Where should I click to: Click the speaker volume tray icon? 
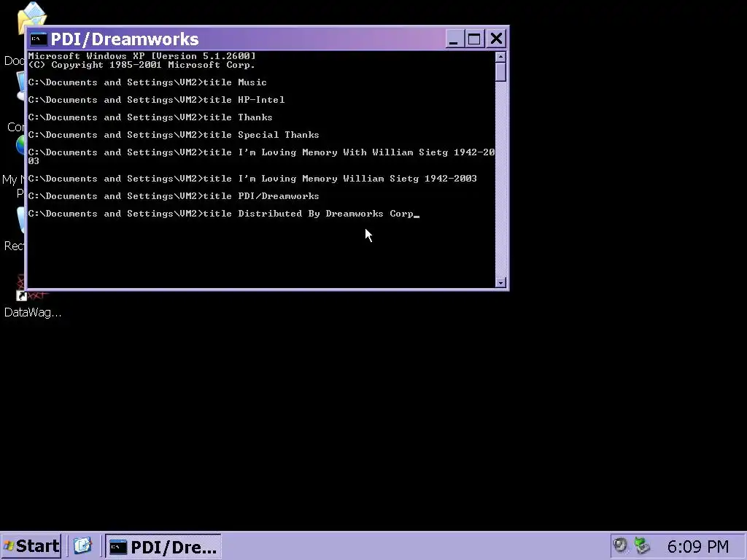click(x=620, y=545)
